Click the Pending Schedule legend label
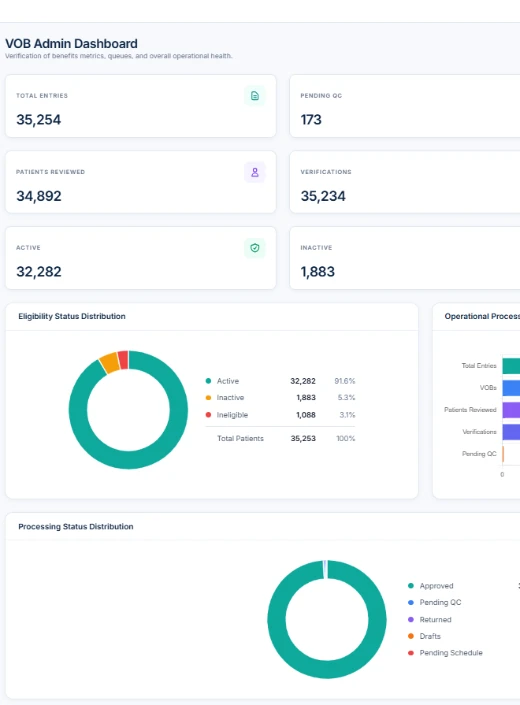The width and height of the screenshot is (520, 705). (451, 652)
